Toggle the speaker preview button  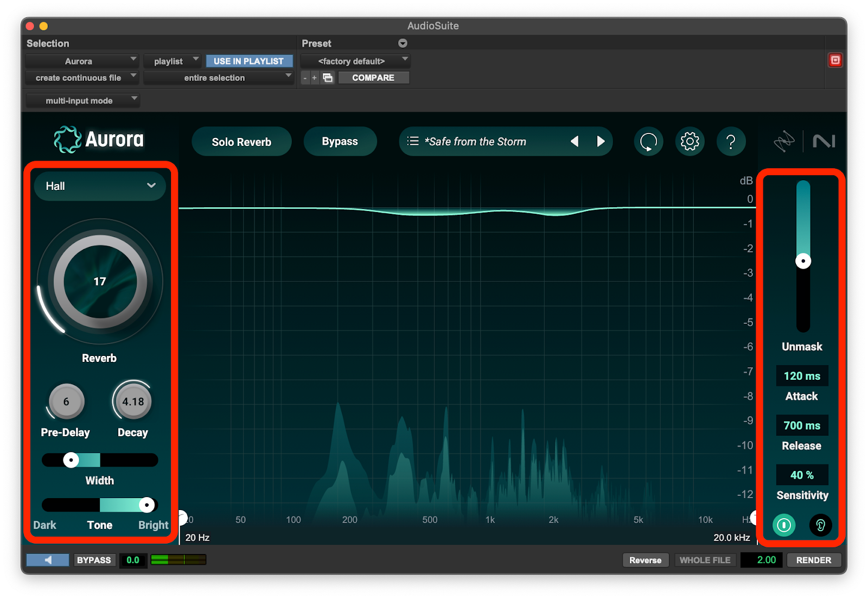click(48, 560)
